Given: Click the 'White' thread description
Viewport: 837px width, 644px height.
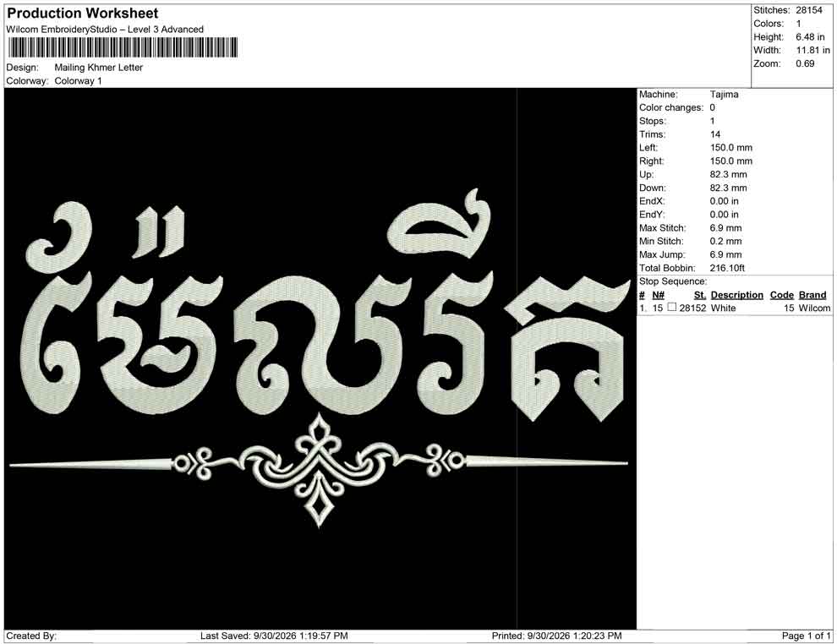Looking at the screenshot, I should click(x=723, y=308).
